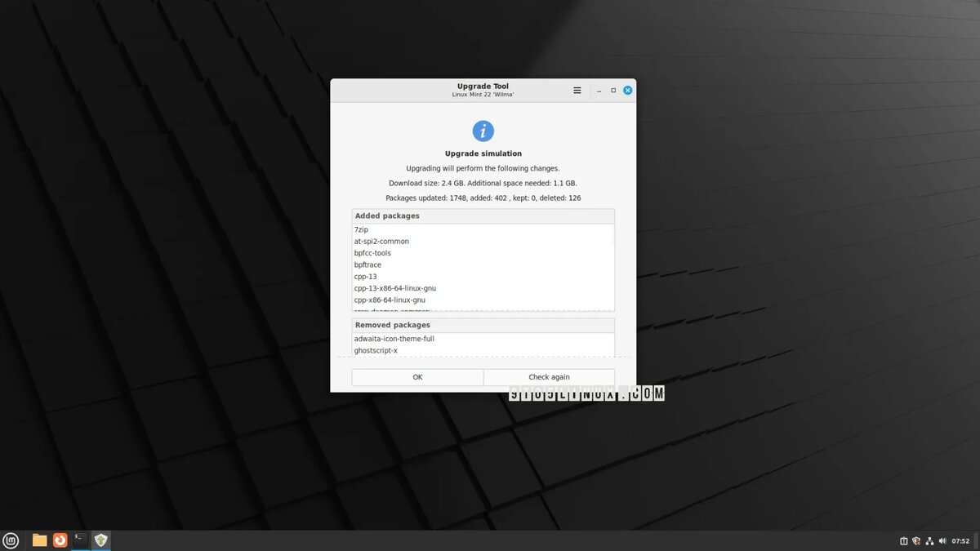This screenshot has height=551, width=980.
Task: Open the Update Manager shield tray icon
Action: (916, 541)
